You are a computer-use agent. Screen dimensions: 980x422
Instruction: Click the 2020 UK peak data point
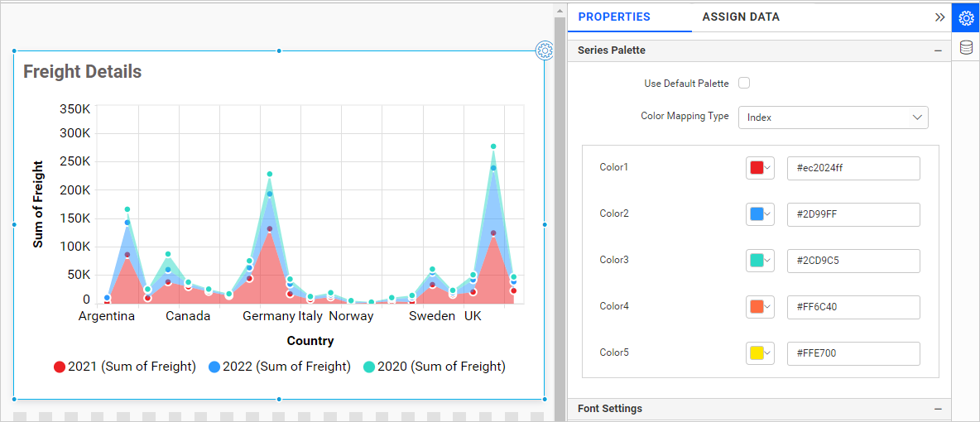pos(493,146)
